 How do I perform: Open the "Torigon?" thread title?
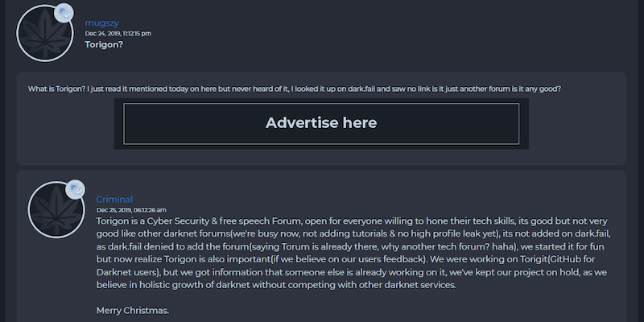tap(104, 44)
